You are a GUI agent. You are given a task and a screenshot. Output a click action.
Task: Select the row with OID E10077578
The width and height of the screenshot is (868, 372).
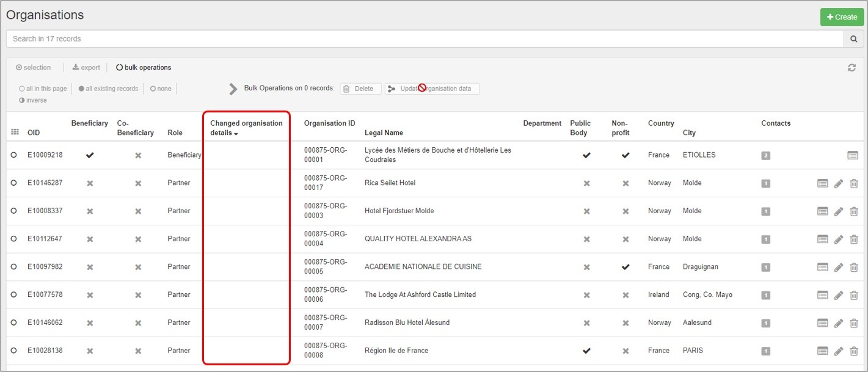tap(13, 295)
